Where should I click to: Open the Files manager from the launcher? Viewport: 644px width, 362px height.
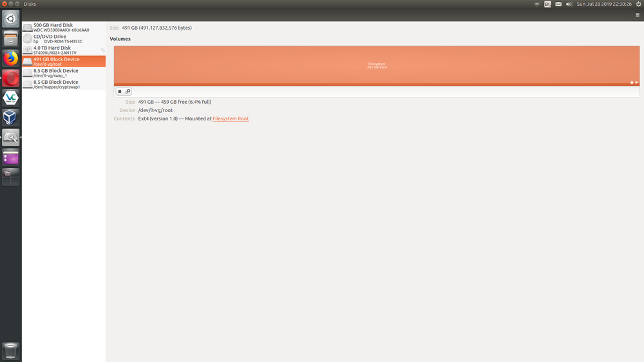pyautogui.click(x=11, y=39)
